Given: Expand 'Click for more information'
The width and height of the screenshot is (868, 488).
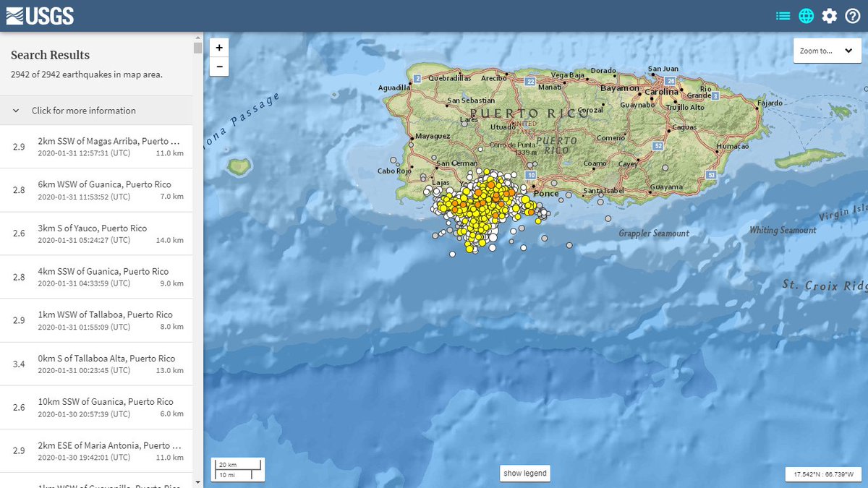Looking at the screenshot, I should pyautogui.click(x=96, y=111).
